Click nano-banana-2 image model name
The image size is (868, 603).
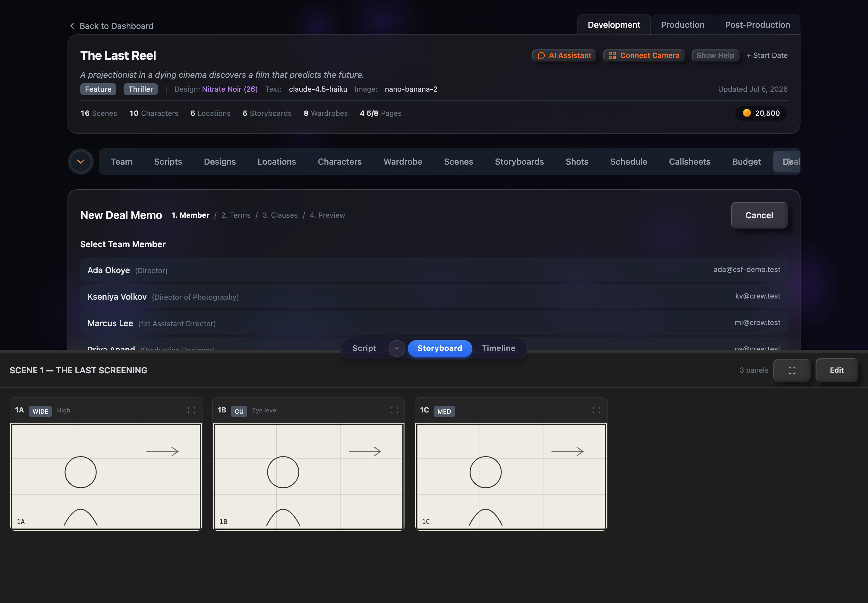[411, 89]
